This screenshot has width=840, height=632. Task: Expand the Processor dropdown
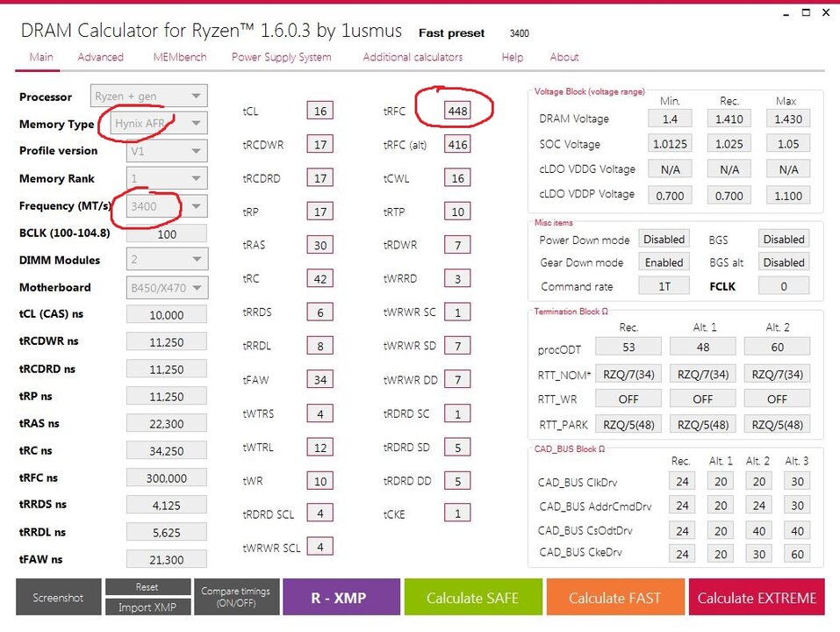tap(149, 96)
